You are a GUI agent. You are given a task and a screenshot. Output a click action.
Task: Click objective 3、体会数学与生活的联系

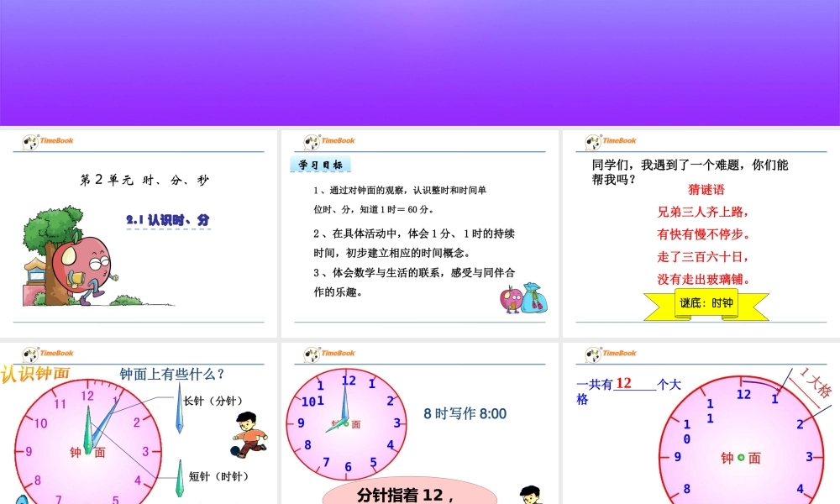click(414, 273)
